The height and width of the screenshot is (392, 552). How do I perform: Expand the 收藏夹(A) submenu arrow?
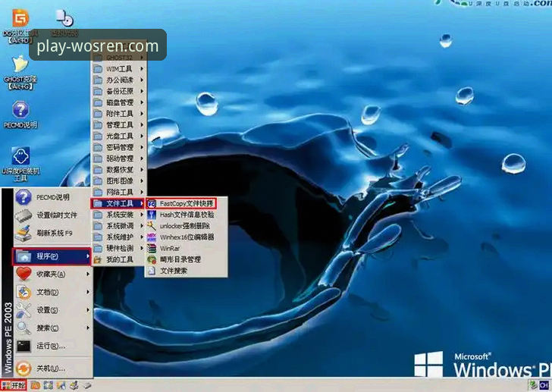click(88, 274)
